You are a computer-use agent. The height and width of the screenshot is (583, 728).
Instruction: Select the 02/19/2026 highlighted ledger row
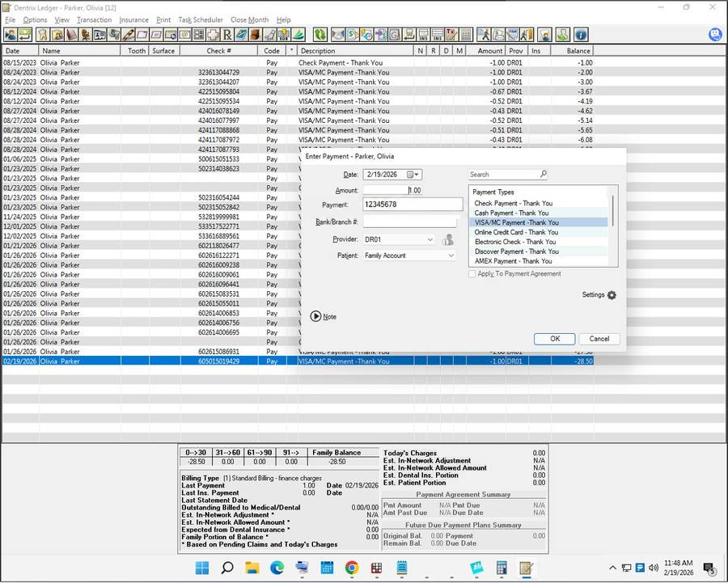coord(298,361)
